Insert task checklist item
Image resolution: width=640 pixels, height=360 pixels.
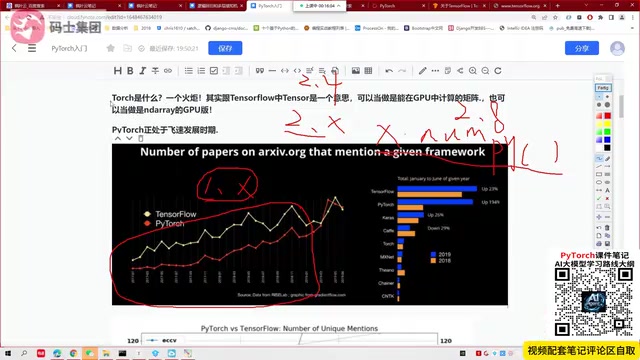[214, 71]
